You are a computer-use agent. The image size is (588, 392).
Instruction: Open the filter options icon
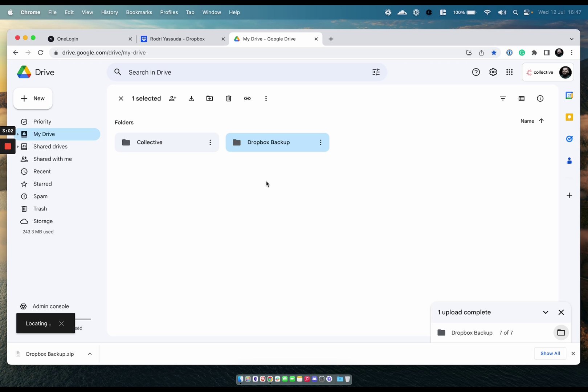tap(503, 98)
